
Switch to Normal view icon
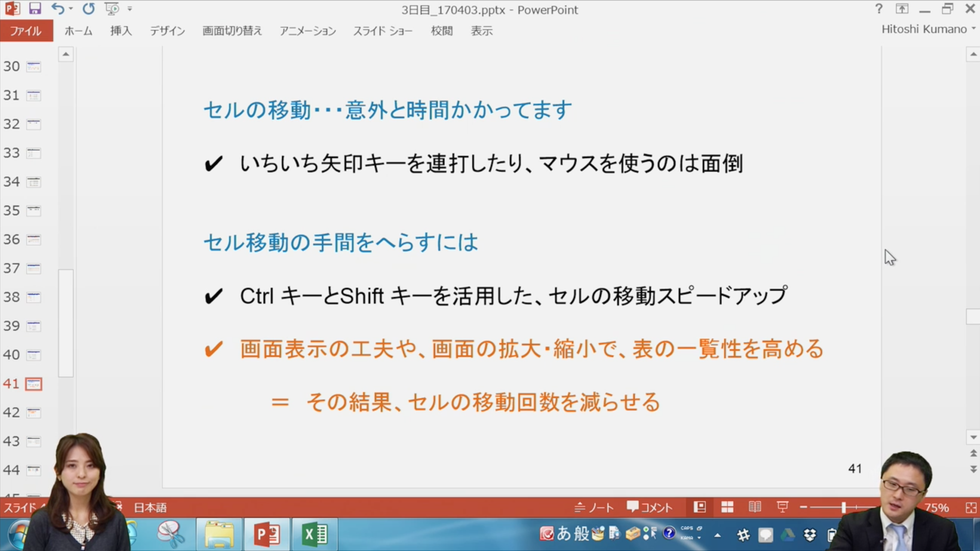pyautogui.click(x=700, y=507)
